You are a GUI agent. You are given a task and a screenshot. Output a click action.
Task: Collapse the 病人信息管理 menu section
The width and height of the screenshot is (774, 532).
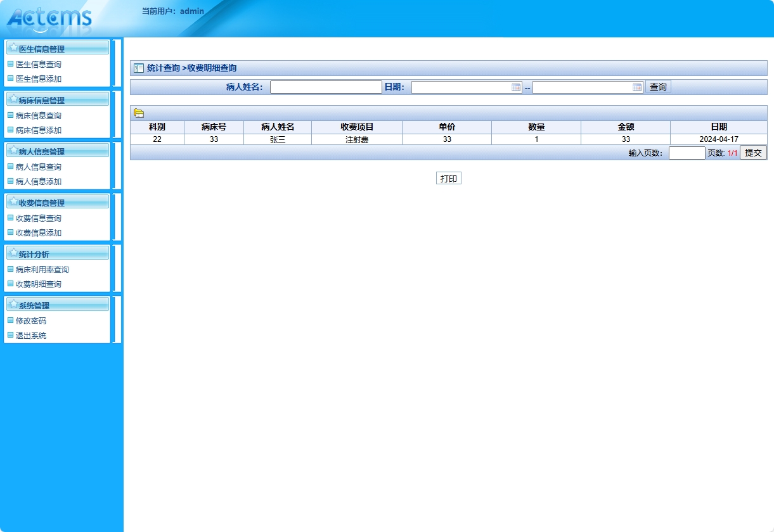[x=58, y=151]
